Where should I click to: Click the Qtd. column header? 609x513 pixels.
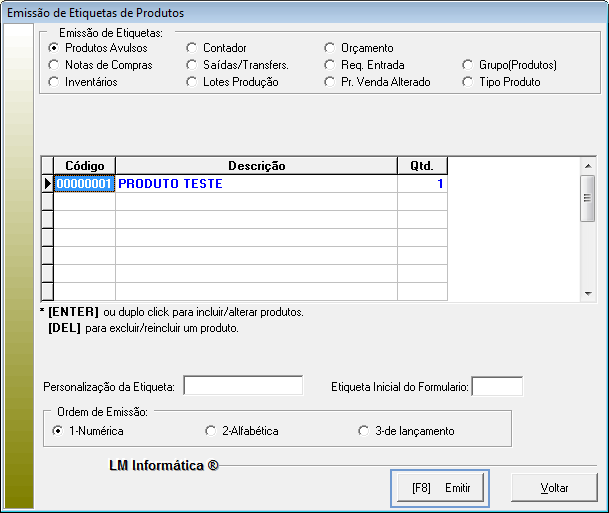[422, 166]
